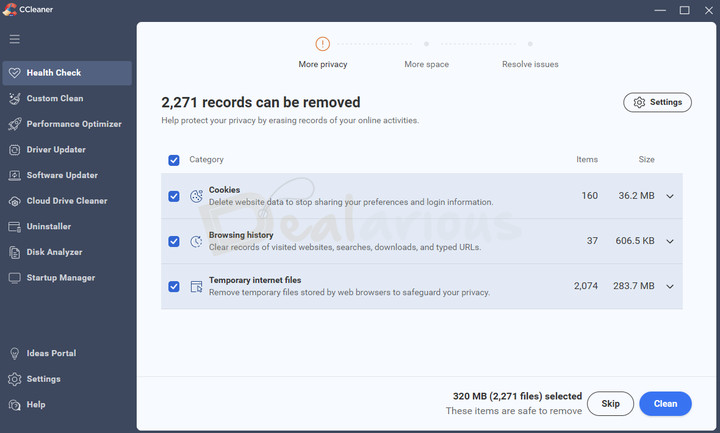The width and height of the screenshot is (720, 433).
Task: Open the Disk Analyzer icon
Action: [x=14, y=252]
